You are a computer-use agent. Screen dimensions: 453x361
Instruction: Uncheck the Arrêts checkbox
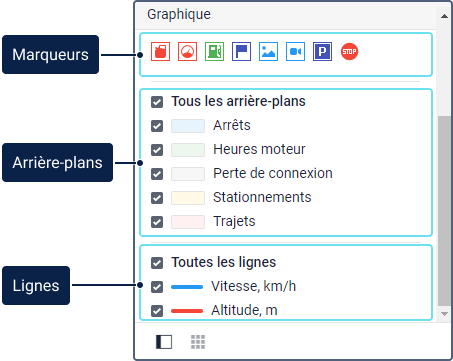157,126
